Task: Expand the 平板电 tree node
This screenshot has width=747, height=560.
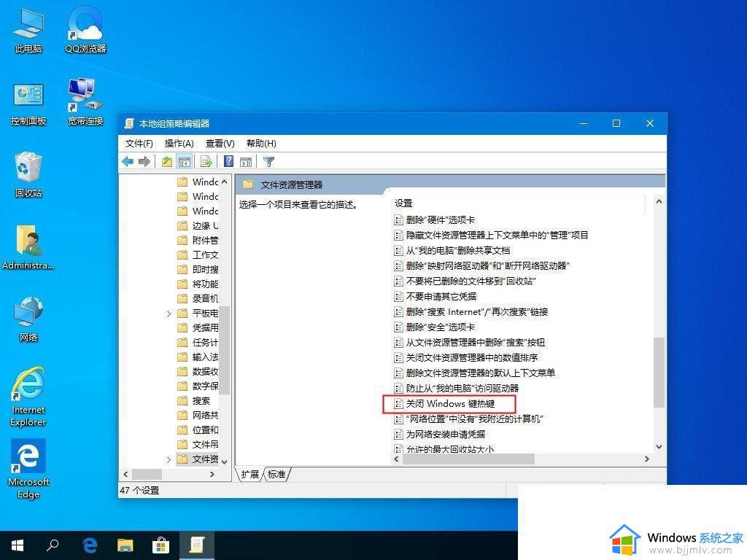Action: pos(169,314)
